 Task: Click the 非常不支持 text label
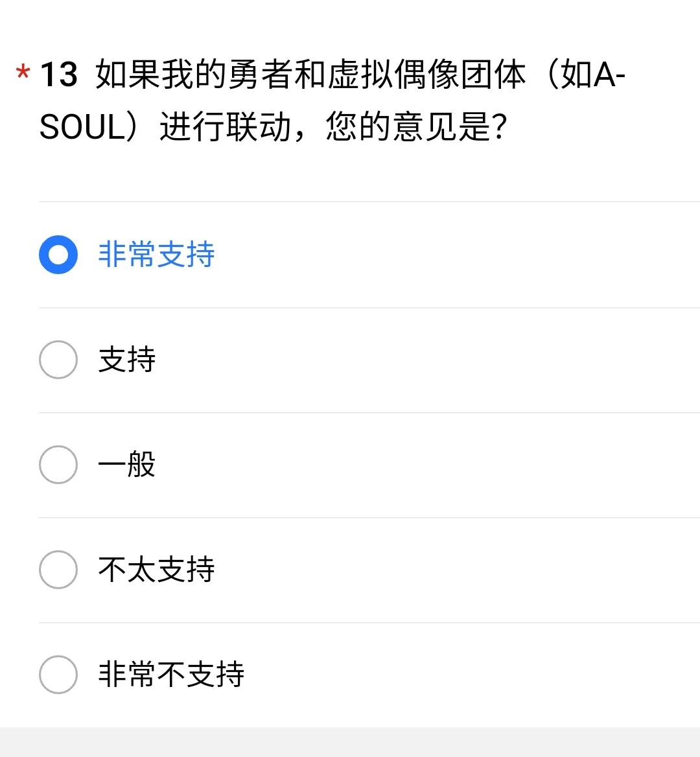(x=171, y=675)
